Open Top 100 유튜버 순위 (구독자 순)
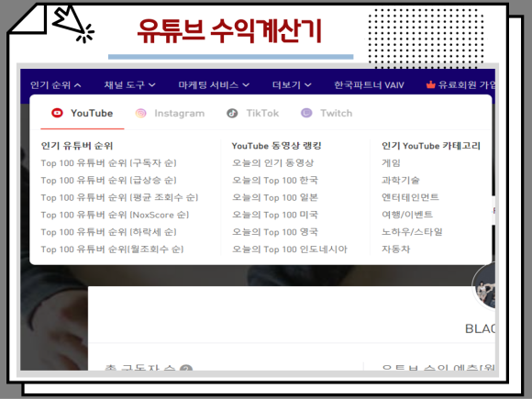 [108, 163]
